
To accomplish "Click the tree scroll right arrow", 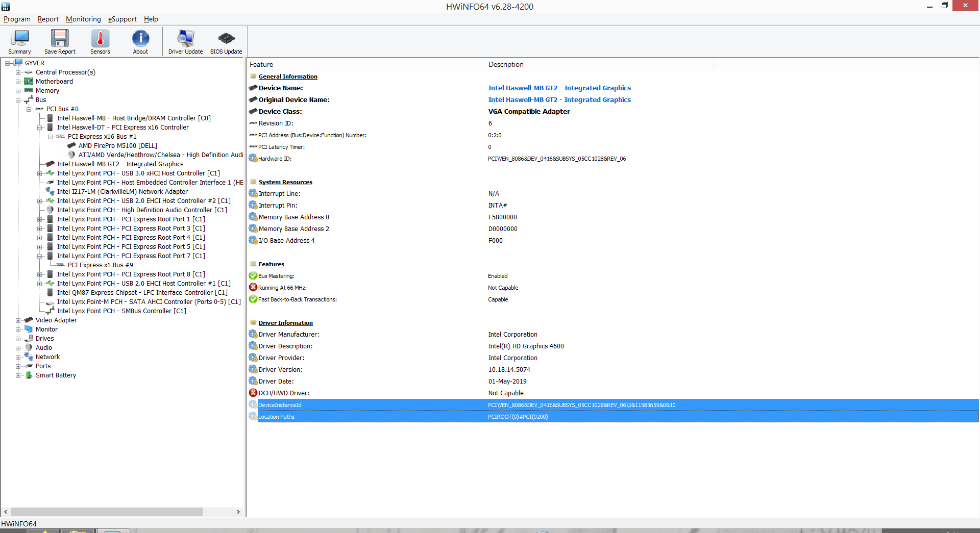I will 238,512.
